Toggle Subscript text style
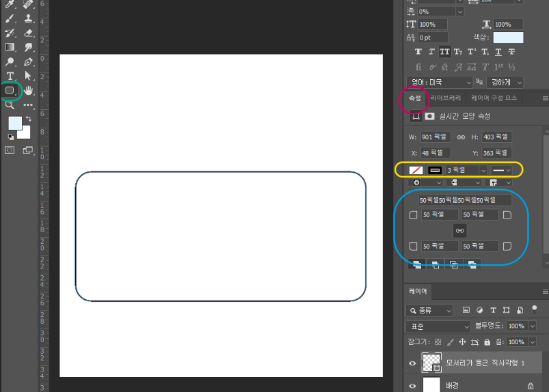 [x=485, y=52]
